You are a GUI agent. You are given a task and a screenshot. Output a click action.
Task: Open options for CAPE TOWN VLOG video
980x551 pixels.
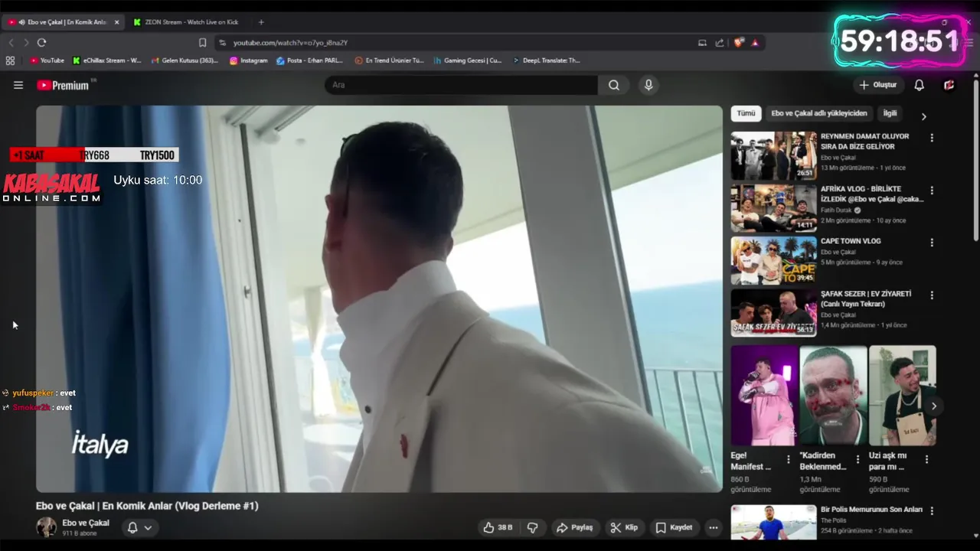(x=932, y=243)
